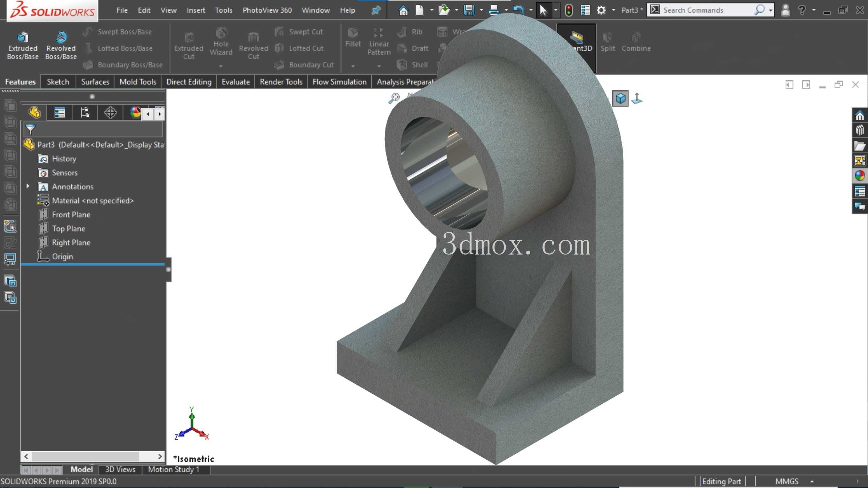
Task: Toggle the menu bar pin icon
Action: (376, 10)
